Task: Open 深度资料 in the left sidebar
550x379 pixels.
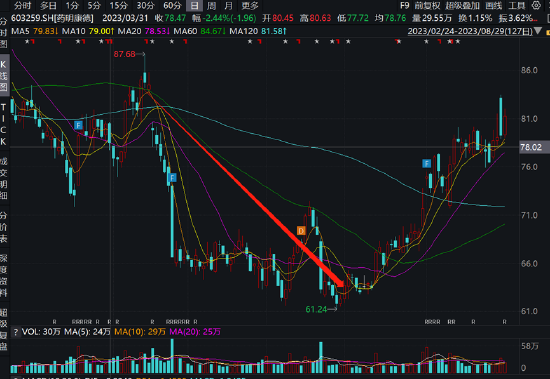Action: (x=4, y=275)
